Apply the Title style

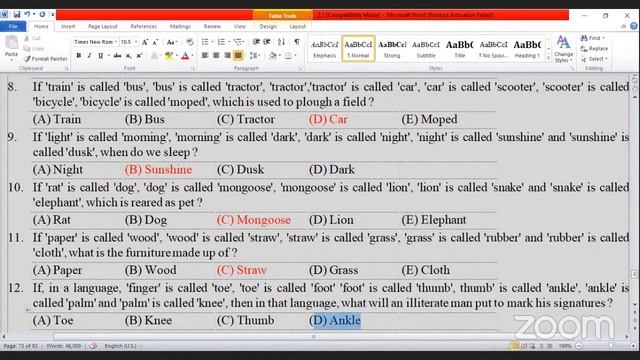460,49
